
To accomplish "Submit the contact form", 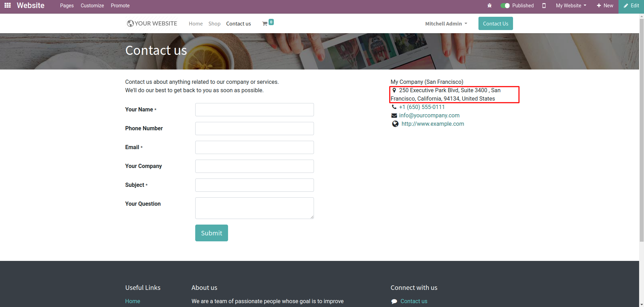I will click(211, 233).
